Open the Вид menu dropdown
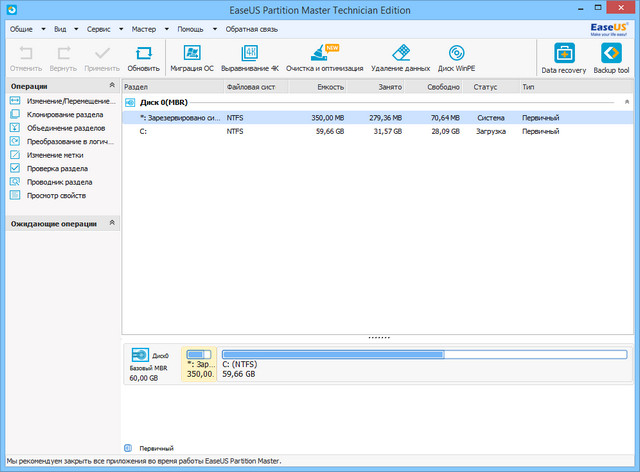This screenshot has width=640, height=472. coord(61,30)
